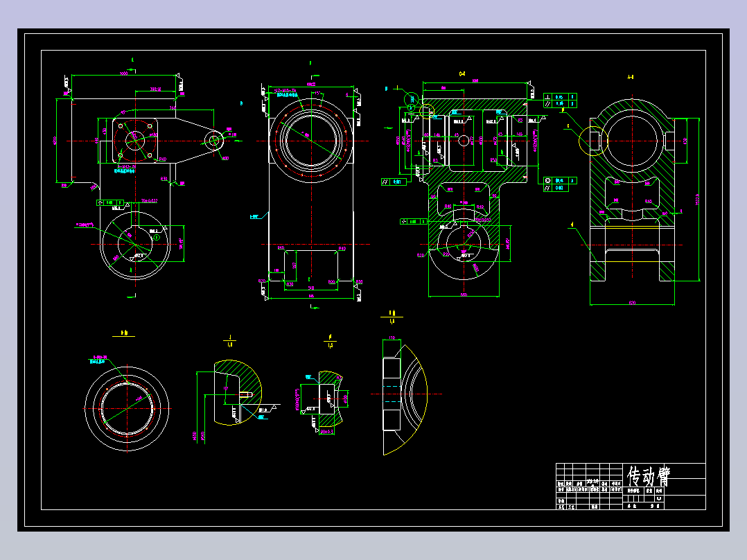The image size is (747, 560).
Task: Select the lower bore circle in C-C section
Action: click(464, 244)
